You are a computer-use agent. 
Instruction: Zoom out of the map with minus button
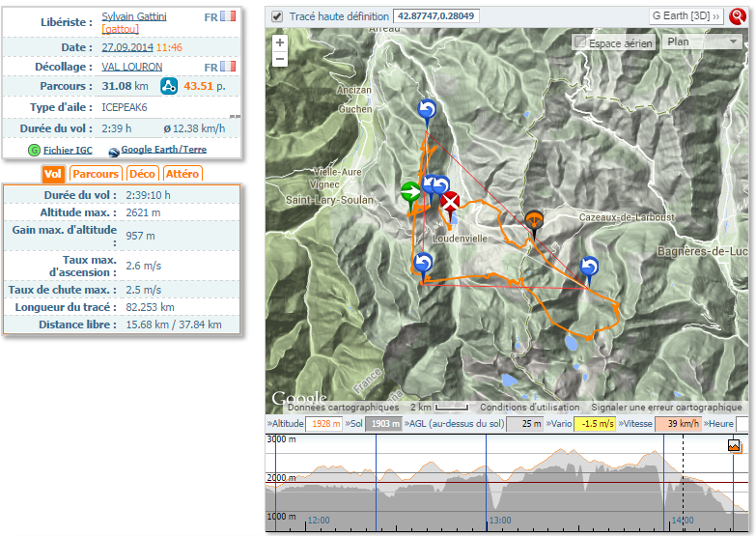280,59
